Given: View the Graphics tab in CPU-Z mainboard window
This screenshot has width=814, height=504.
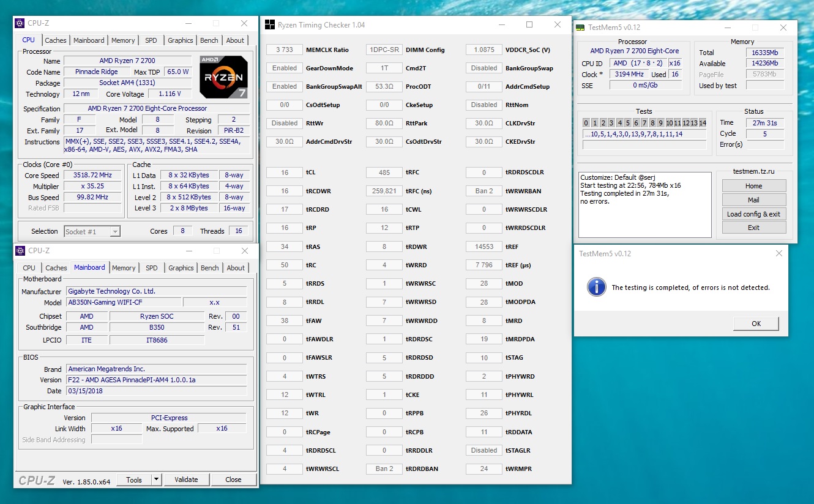Looking at the screenshot, I should [181, 268].
